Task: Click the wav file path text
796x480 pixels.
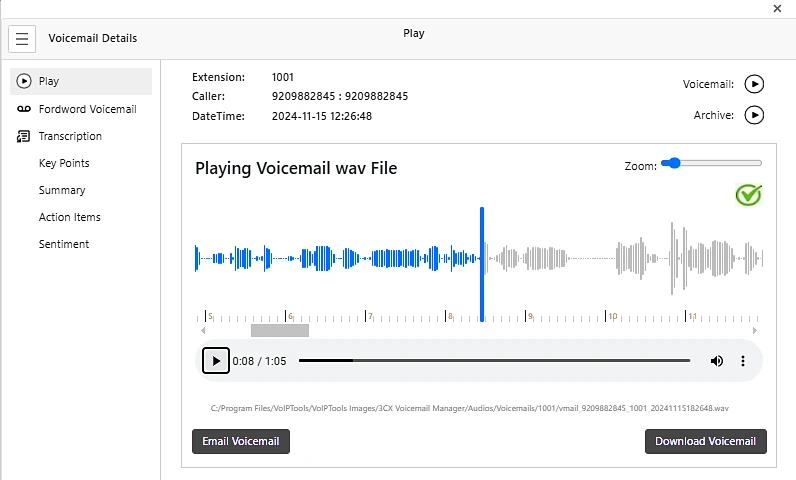Action: [470, 408]
